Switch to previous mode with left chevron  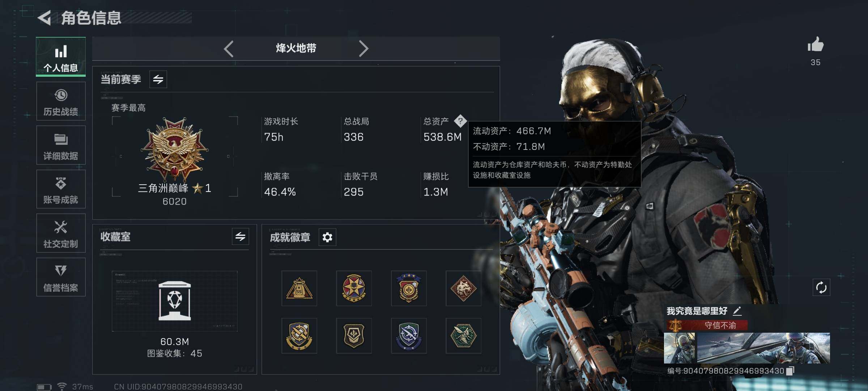(229, 49)
